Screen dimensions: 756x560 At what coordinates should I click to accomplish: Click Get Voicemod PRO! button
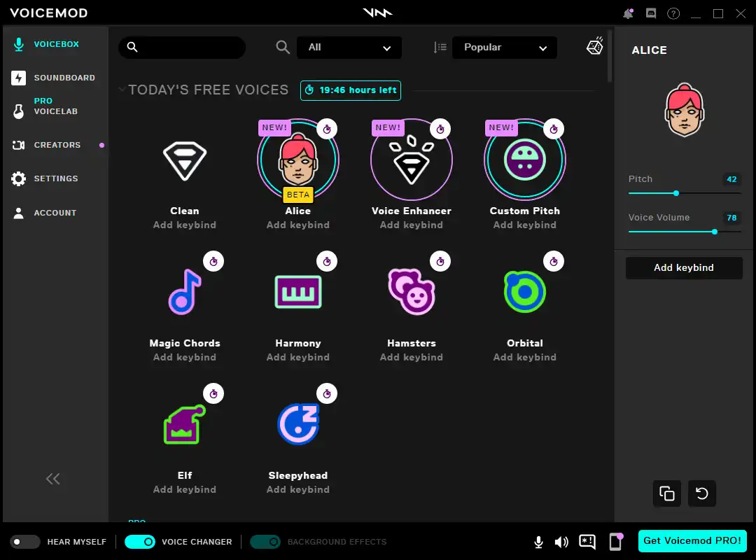click(692, 540)
